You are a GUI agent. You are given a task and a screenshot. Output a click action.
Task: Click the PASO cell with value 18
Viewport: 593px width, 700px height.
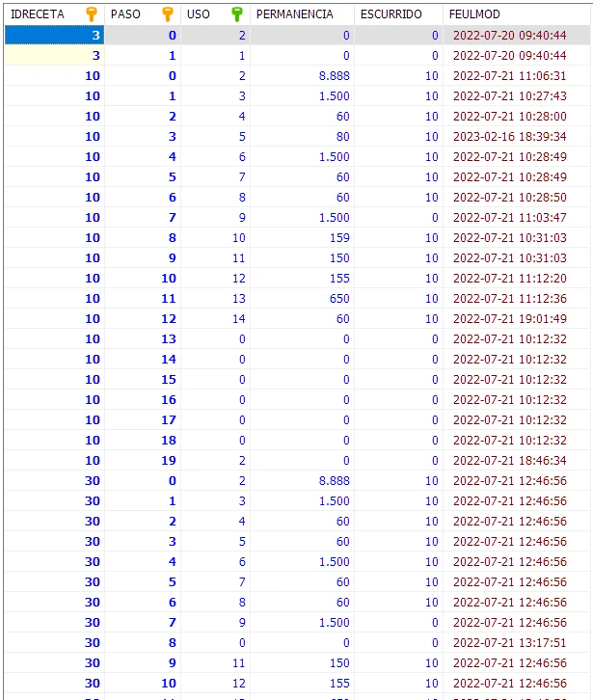tap(142, 441)
